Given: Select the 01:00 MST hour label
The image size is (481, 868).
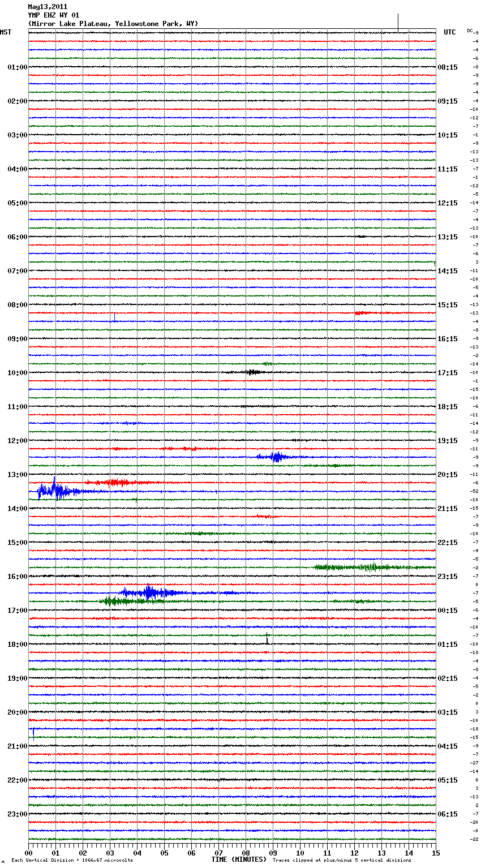Looking at the screenshot, I should click(18, 67).
